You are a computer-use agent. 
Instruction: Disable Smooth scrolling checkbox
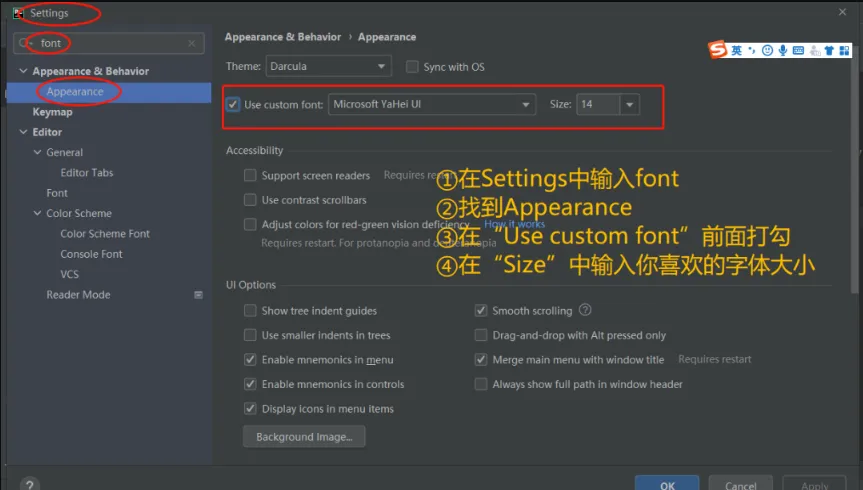coord(480,311)
